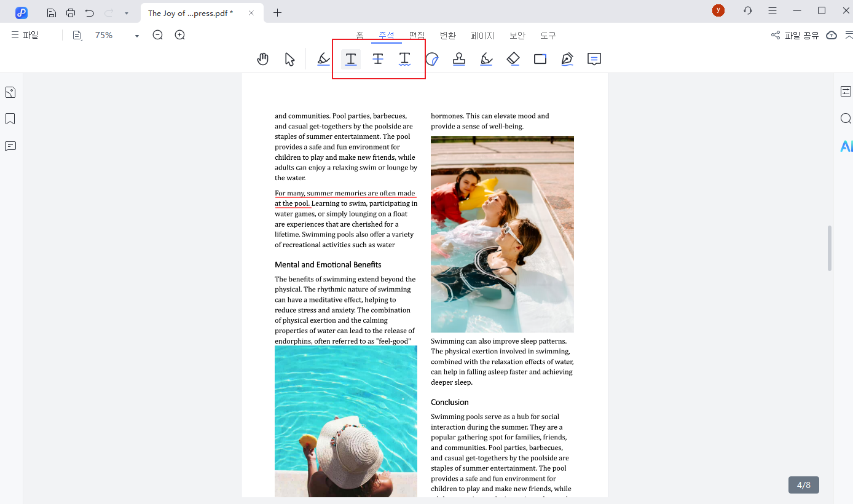Select the Rectangle shape tool
This screenshot has width=853, height=504.
[540, 59]
